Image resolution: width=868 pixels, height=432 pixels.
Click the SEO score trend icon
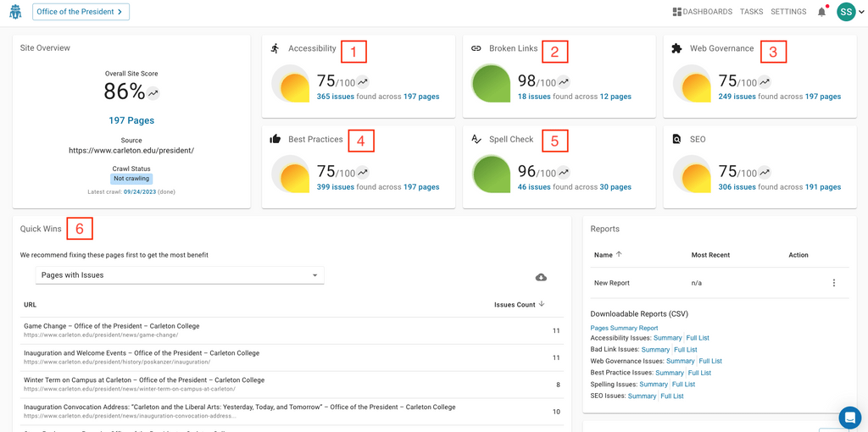click(x=764, y=173)
